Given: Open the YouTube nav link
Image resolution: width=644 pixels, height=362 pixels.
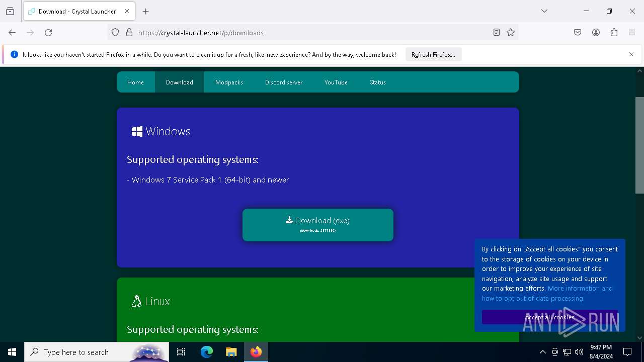Looking at the screenshot, I should 336,82.
